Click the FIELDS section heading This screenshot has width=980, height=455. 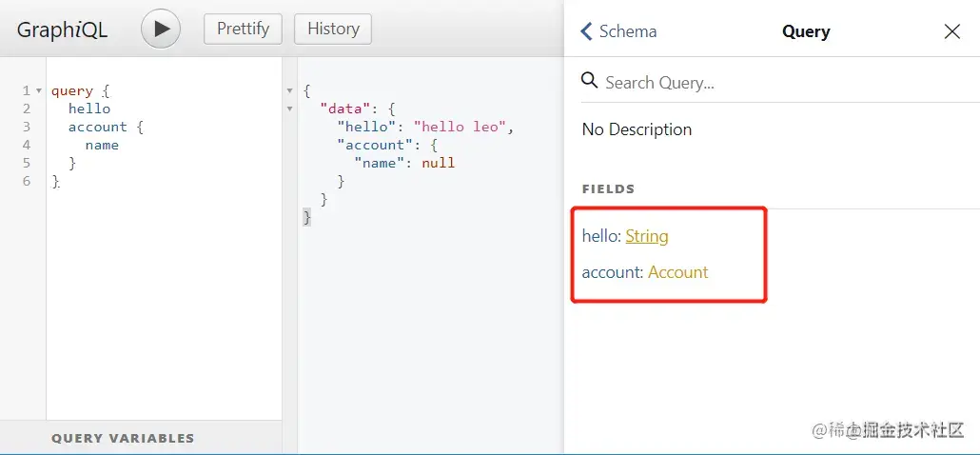pos(609,188)
